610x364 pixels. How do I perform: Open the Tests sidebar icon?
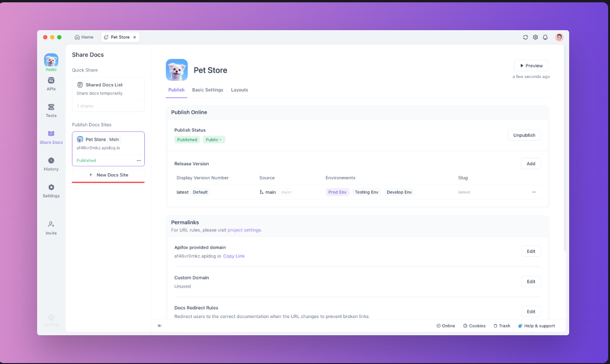coord(51,110)
